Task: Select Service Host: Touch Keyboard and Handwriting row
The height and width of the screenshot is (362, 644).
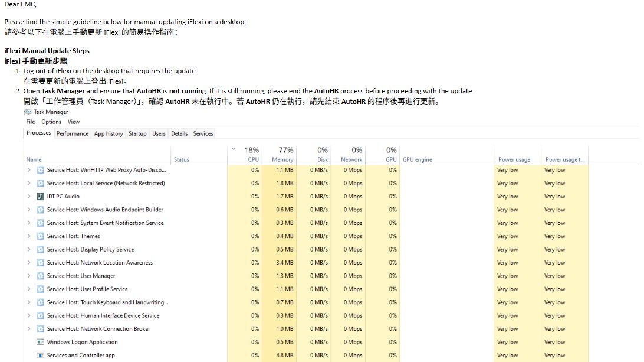Action: coord(107,302)
